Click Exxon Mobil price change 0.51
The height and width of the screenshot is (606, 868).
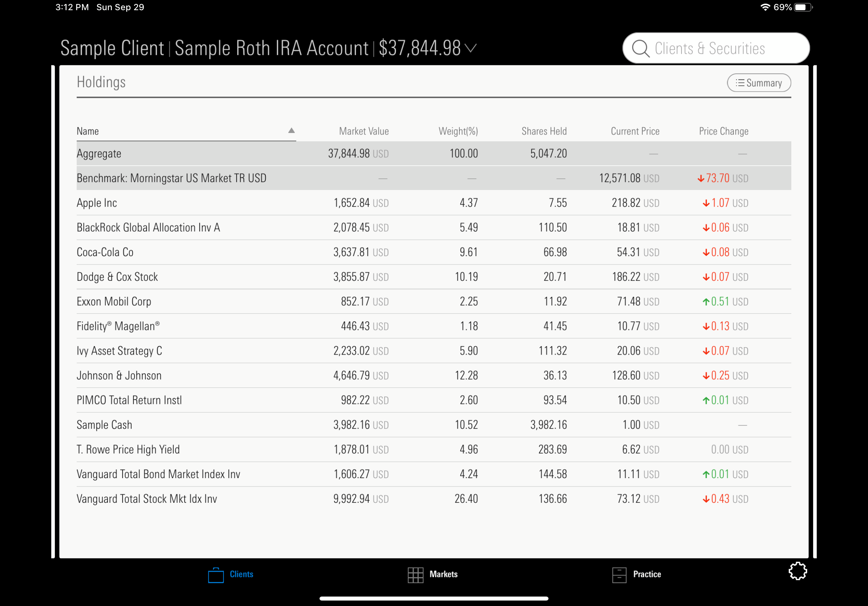tap(720, 302)
